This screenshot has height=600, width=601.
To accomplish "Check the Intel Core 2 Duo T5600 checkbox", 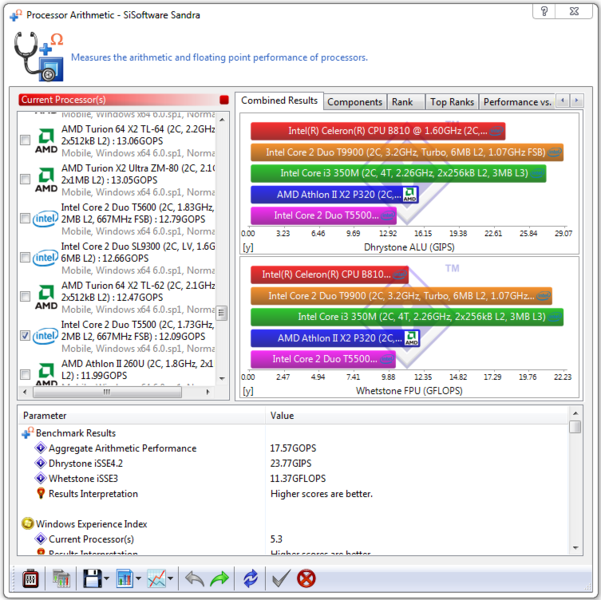I will (25, 218).
